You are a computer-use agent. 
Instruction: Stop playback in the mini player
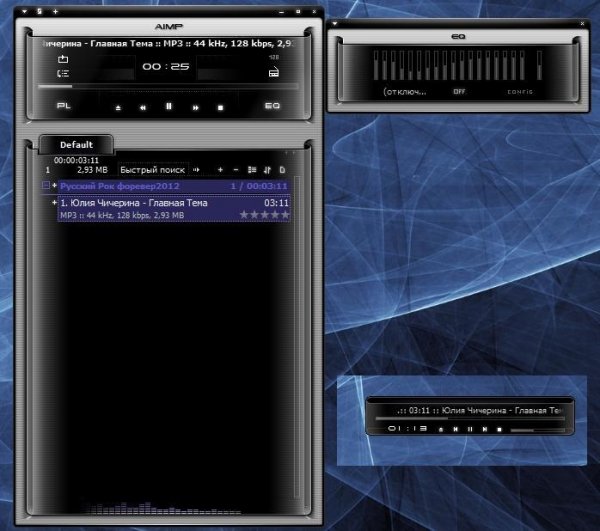click(x=499, y=430)
